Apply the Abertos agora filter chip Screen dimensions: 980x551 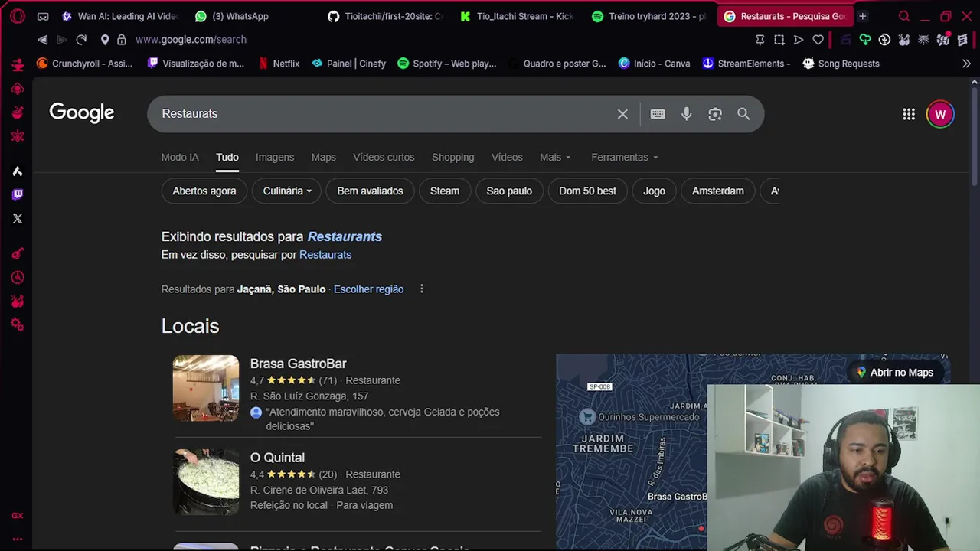204,191
